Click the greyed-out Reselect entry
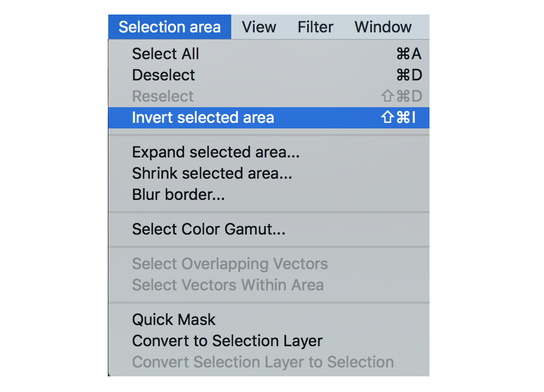The height and width of the screenshot is (392, 544). coord(163,97)
